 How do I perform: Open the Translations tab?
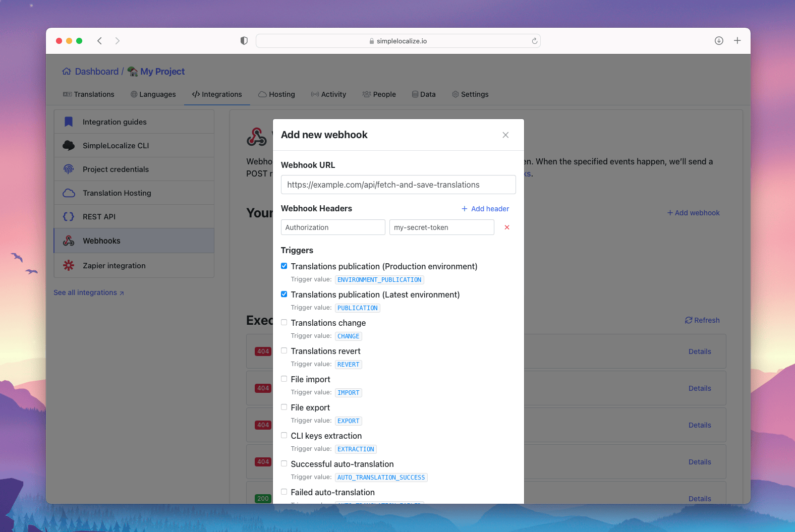89,94
